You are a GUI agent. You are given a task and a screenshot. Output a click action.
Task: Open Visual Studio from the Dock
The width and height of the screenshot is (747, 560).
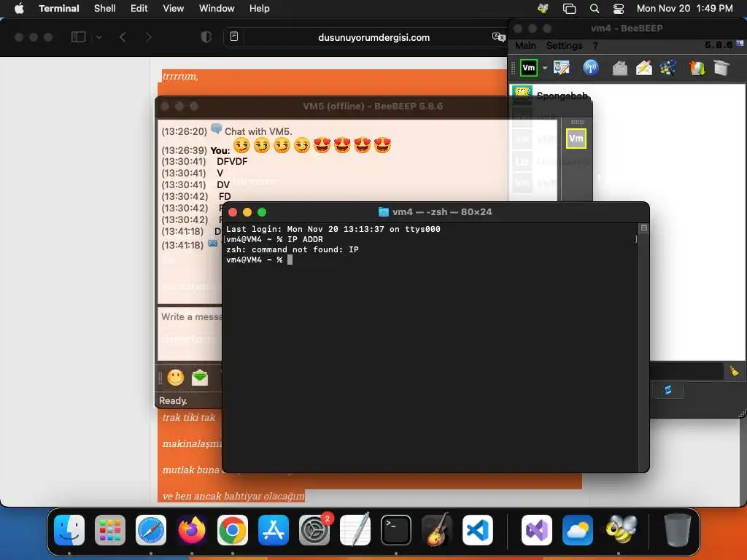[537, 530]
